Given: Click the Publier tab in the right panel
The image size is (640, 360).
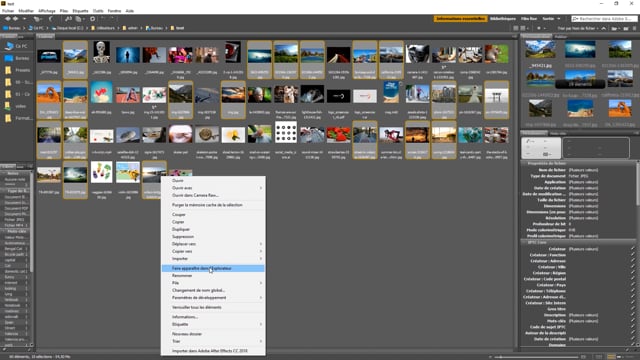Looking at the screenshot, I should pos(561,36).
